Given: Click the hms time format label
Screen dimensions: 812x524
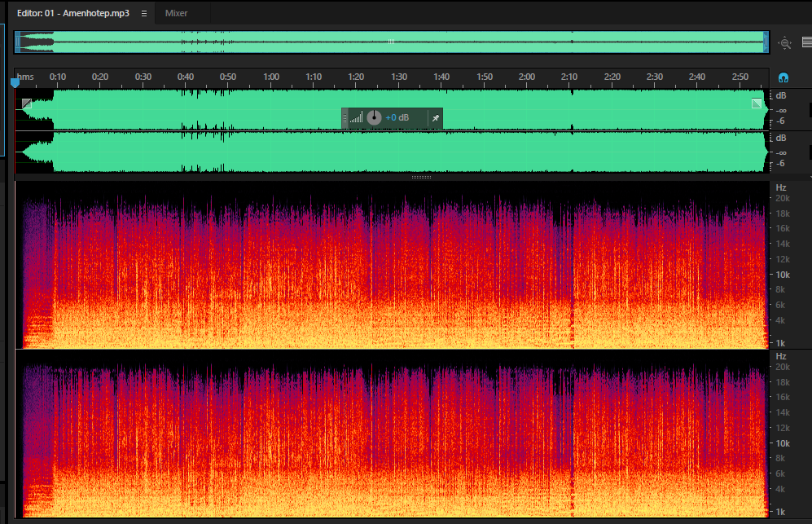Looking at the screenshot, I should (x=25, y=77).
